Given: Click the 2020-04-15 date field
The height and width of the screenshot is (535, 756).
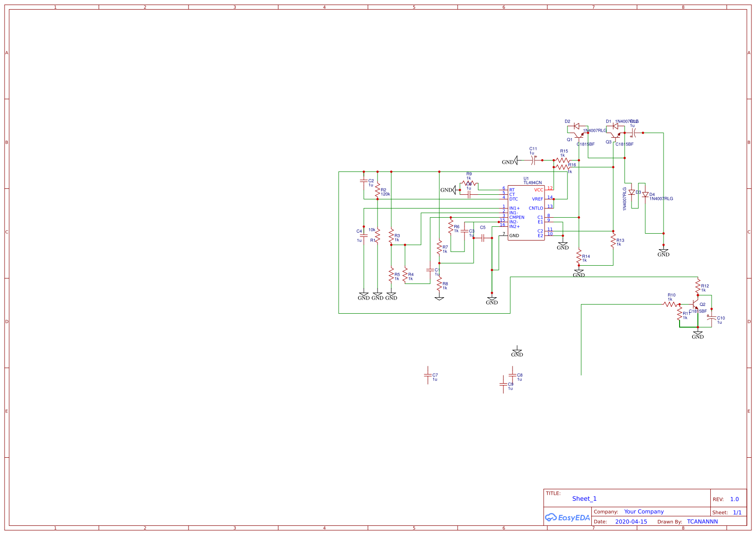Looking at the screenshot, I should tap(632, 521).
